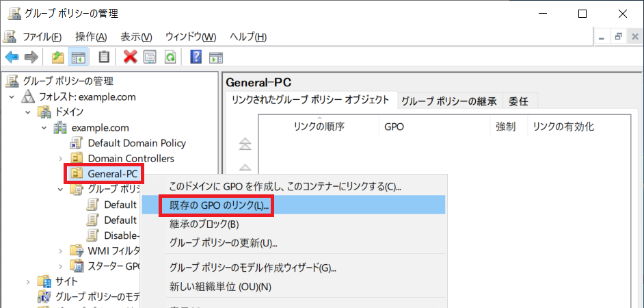
Task: Expand the Domain Controllers node
Action: point(61,159)
